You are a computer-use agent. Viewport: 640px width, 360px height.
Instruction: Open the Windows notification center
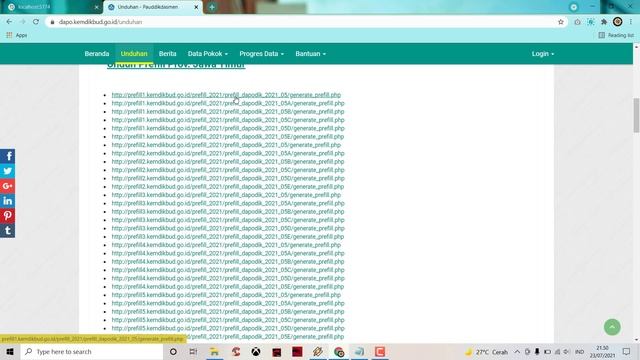click(626, 351)
